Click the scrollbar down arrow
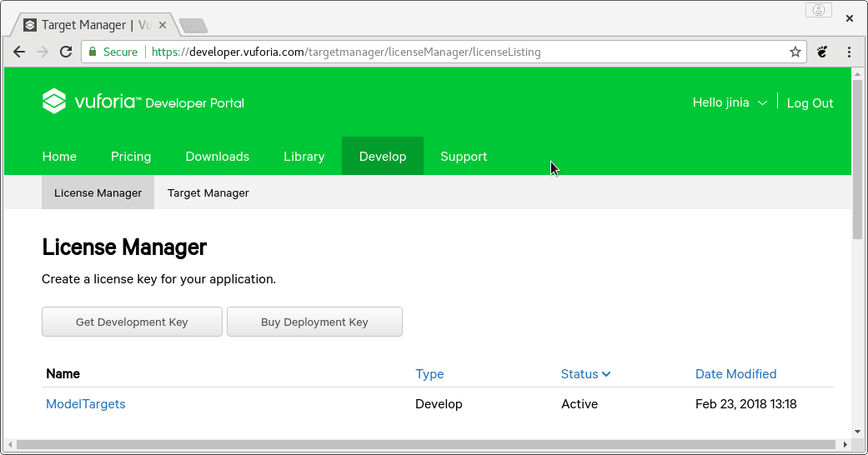Image resolution: width=868 pixels, height=455 pixels. pos(857,432)
